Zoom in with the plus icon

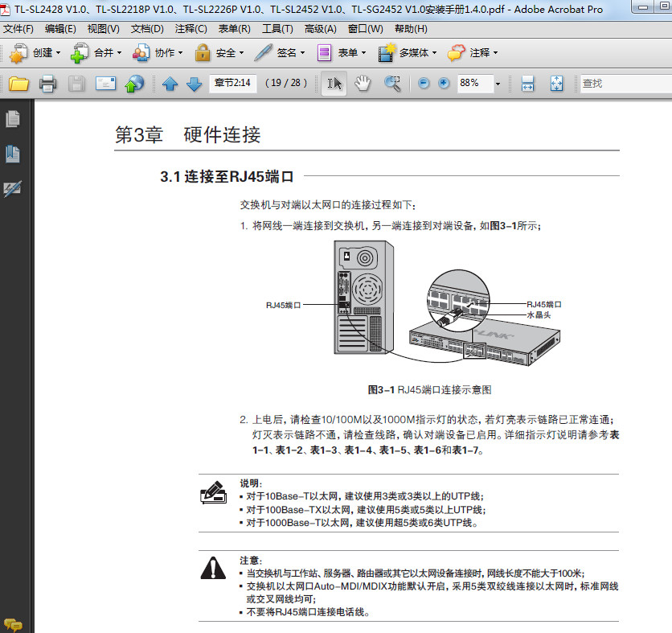pyautogui.click(x=444, y=83)
